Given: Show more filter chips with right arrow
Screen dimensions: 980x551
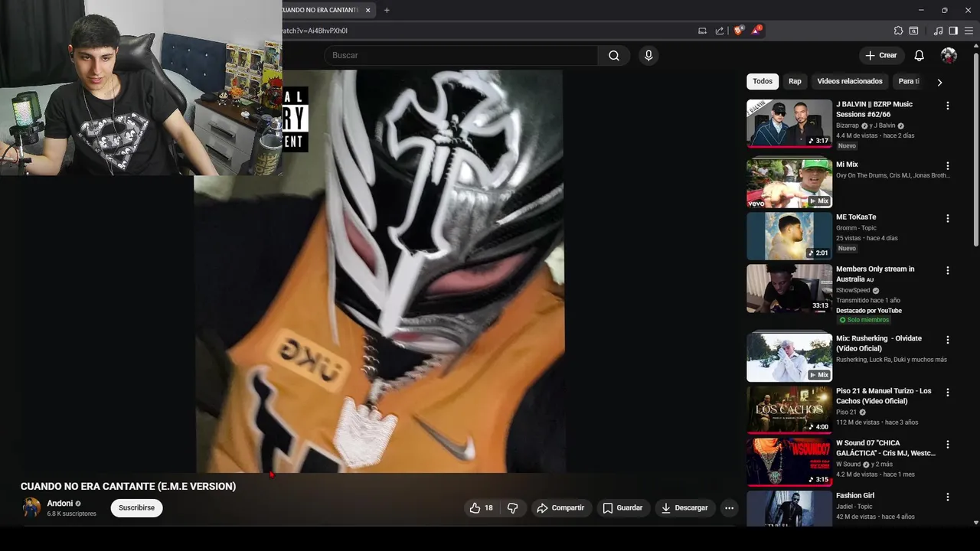Looking at the screenshot, I should (939, 82).
